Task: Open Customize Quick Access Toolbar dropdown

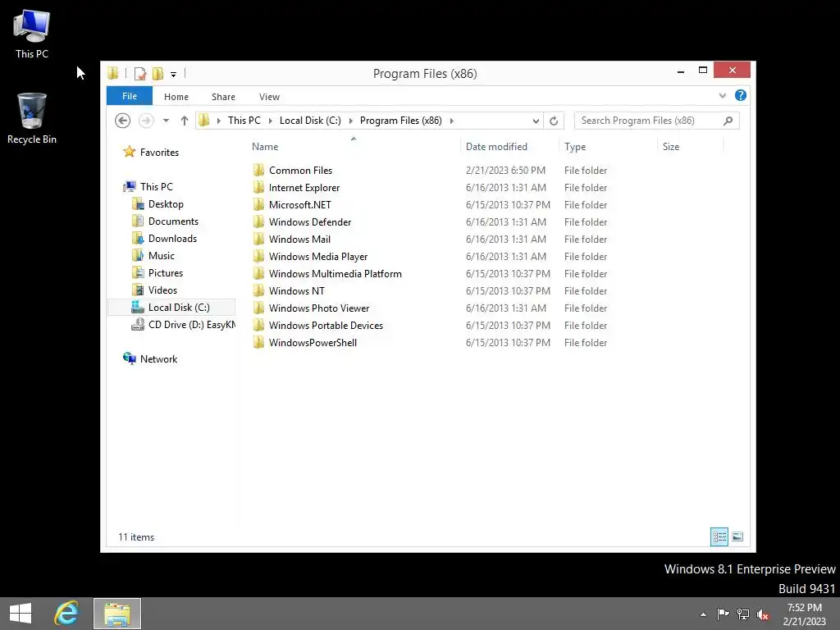Action: (174, 75)
